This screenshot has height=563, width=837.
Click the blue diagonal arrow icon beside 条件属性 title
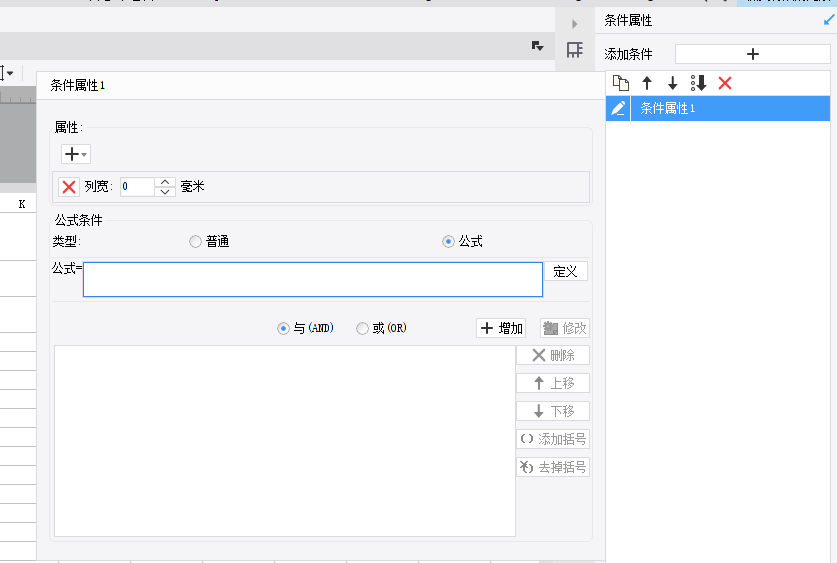(x=829, y=20)
